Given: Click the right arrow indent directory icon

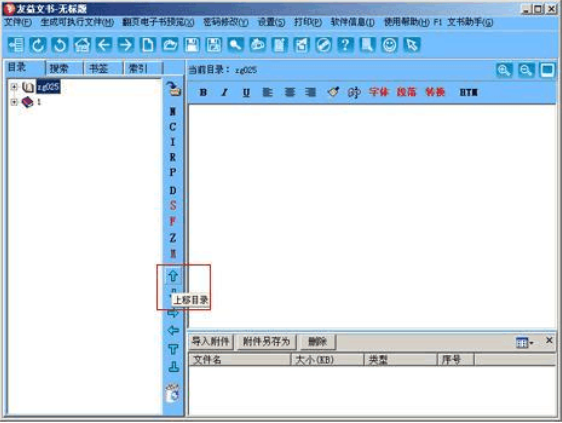Looking at the screenshot, I should tap(173, 313).
